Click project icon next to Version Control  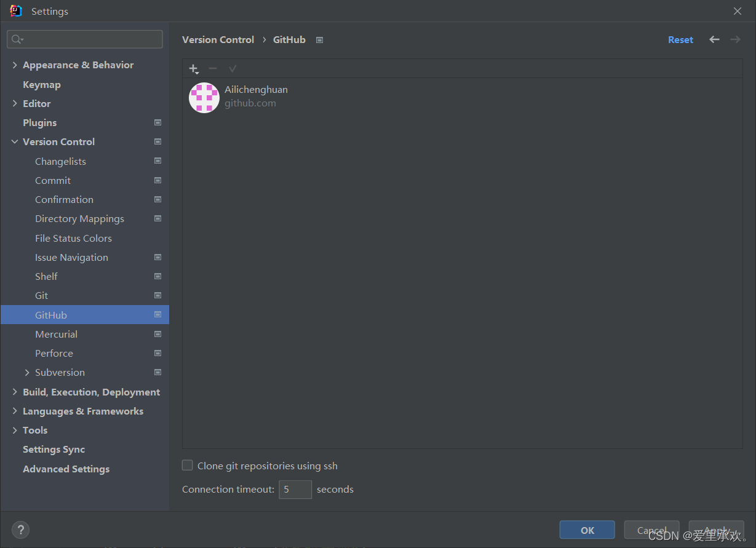coord(157,141)
